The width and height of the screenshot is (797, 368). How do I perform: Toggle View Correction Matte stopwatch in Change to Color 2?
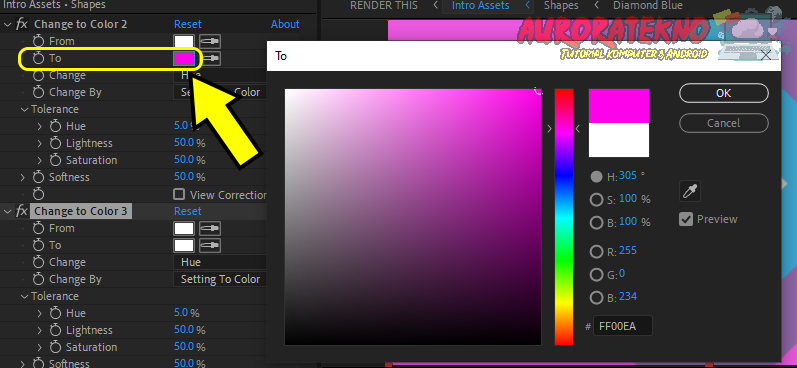(x=39, y=194)
